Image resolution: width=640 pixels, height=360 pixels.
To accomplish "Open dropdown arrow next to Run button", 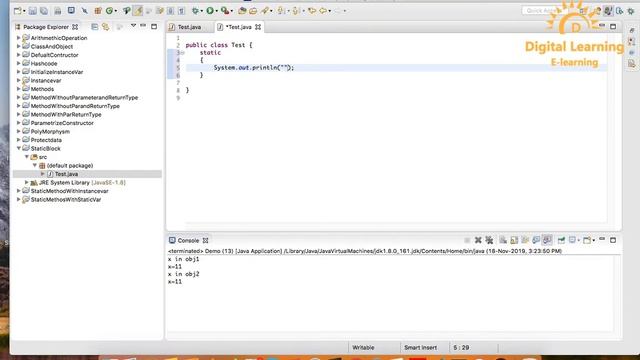I will click(216, 11).
